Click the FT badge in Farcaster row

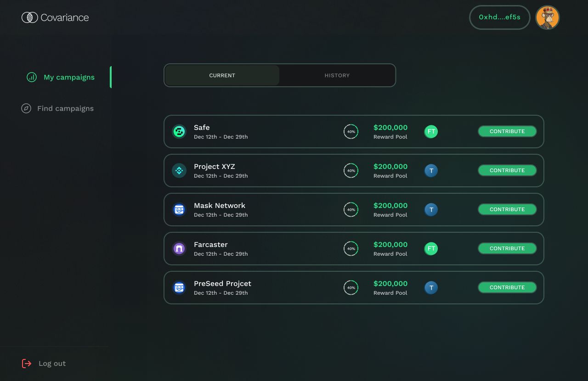(x=431, y=248)
